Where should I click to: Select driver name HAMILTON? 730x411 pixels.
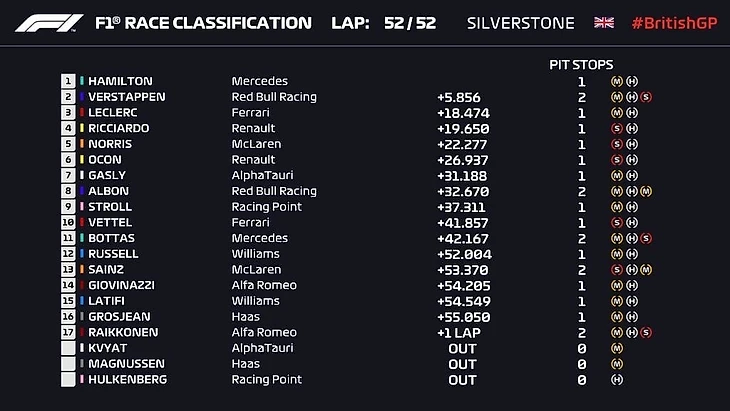click(x=122, y=81)
